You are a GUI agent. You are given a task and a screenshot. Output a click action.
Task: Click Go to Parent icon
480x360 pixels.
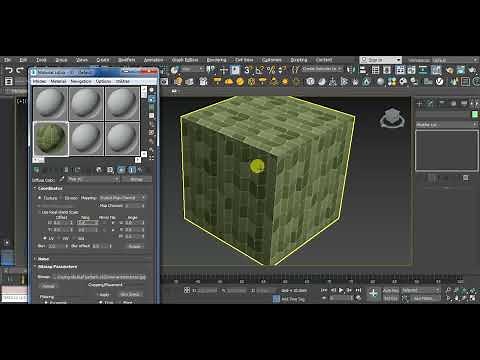[x=140, y=170]
